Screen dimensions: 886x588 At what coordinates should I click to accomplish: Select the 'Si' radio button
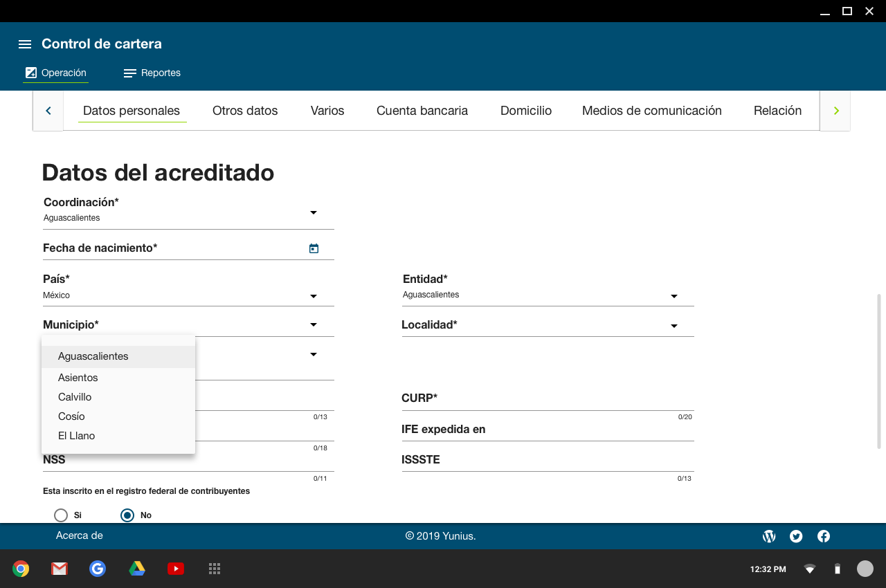[61, 515]
